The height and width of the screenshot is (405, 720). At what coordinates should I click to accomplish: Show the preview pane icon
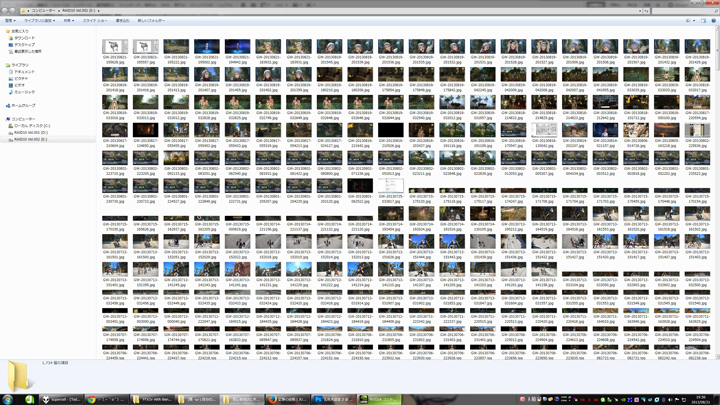[703, 21]
